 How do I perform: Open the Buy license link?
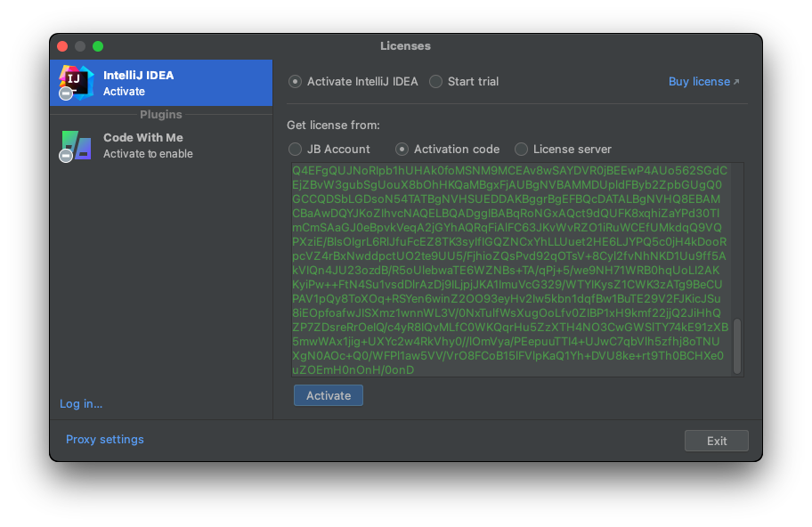703,82
